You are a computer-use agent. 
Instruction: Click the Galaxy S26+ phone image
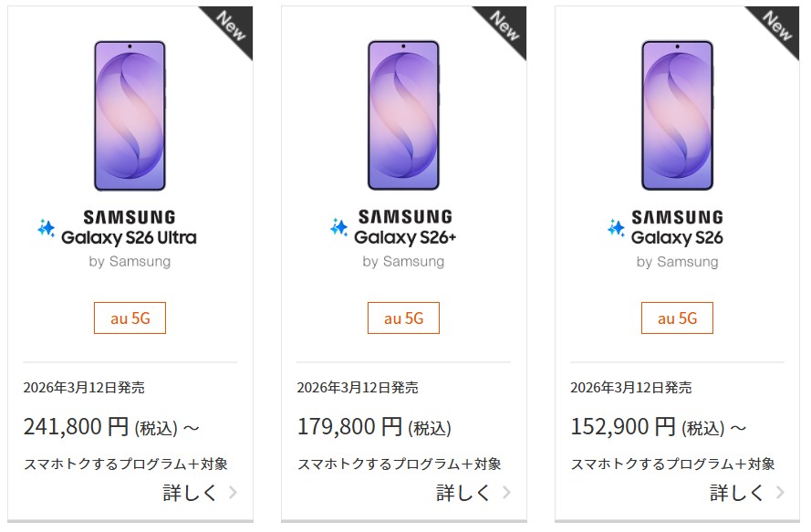click(403, 115)
